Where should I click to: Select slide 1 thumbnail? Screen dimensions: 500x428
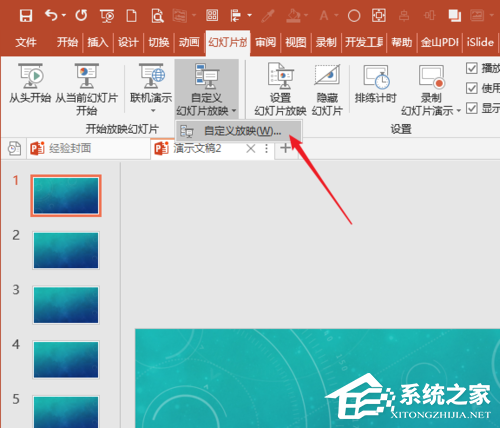(x=66, y=196)
